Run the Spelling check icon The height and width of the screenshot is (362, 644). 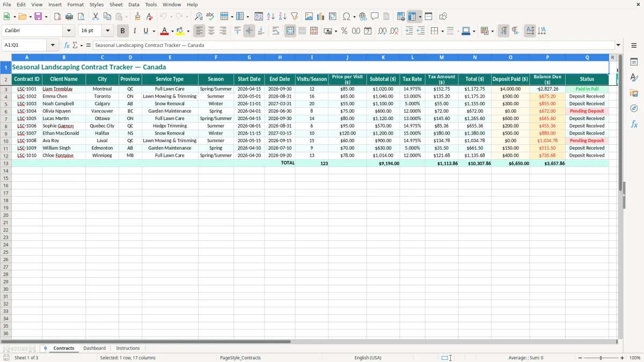210,17
